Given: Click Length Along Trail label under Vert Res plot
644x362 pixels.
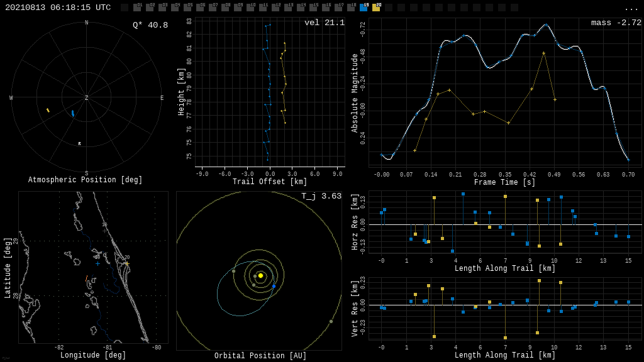Looking at the screenshot, I should 505,354.
